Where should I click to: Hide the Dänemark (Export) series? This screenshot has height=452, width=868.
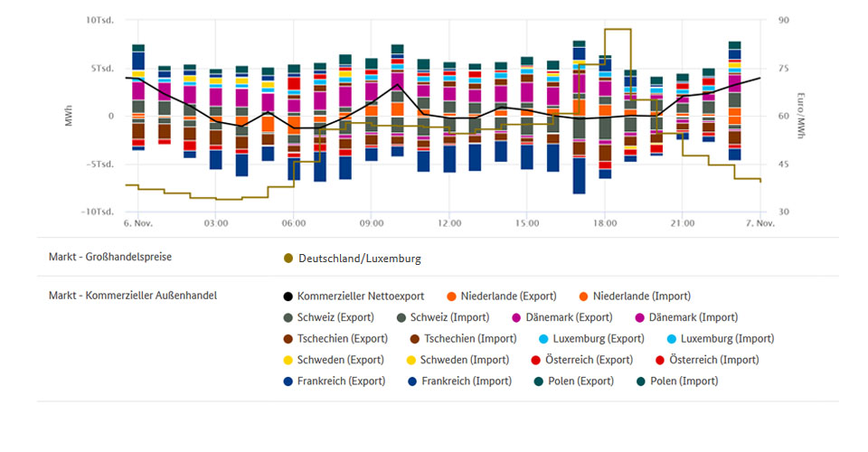561,317
